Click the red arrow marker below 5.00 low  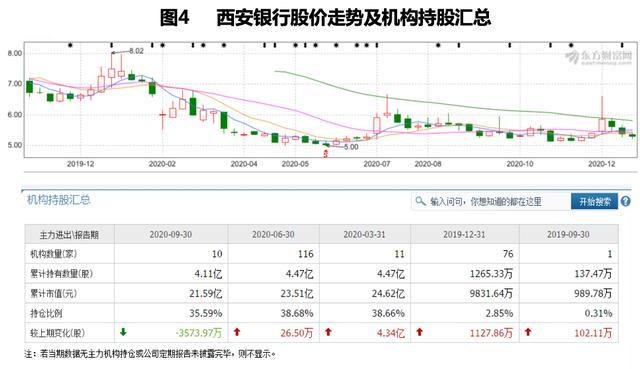point(325,153)
